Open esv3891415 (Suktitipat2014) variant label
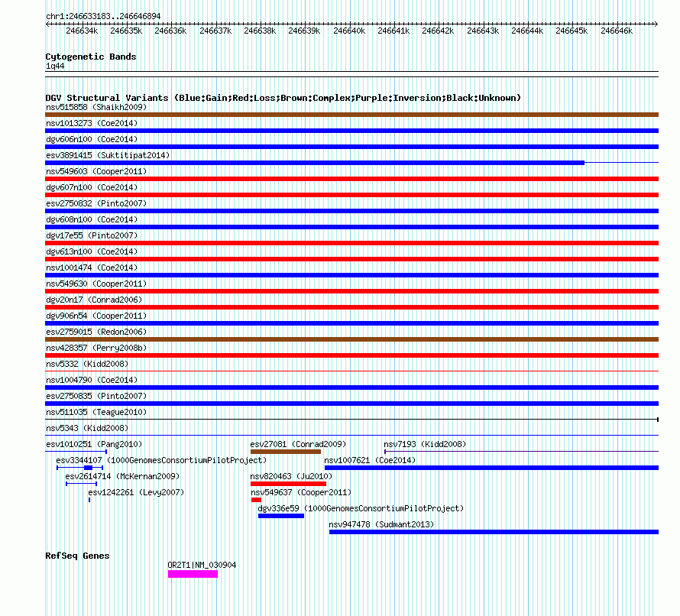The height and width of the screenshot is (616, 680). pyautogui.click(x=108, y=155)
